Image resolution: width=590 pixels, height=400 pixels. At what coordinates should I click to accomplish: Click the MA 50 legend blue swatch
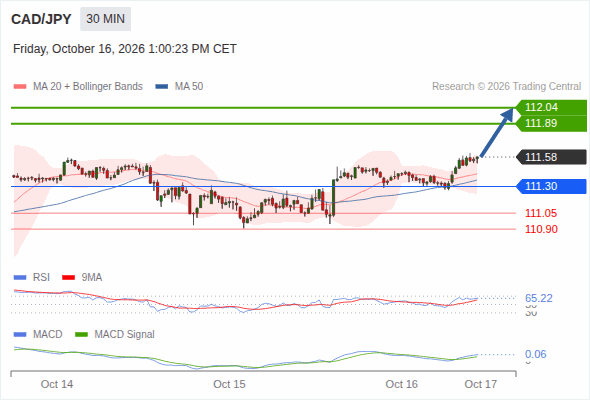point(162,87)
